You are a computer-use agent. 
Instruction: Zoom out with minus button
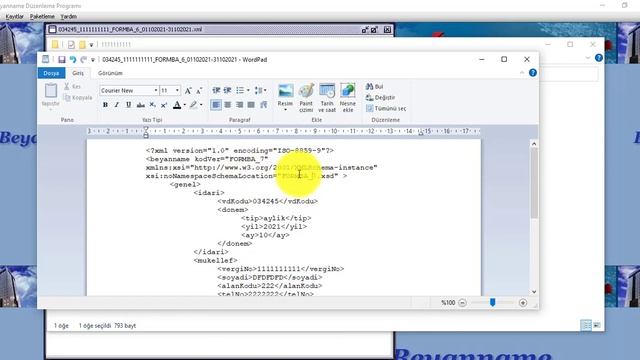[462, 303]
